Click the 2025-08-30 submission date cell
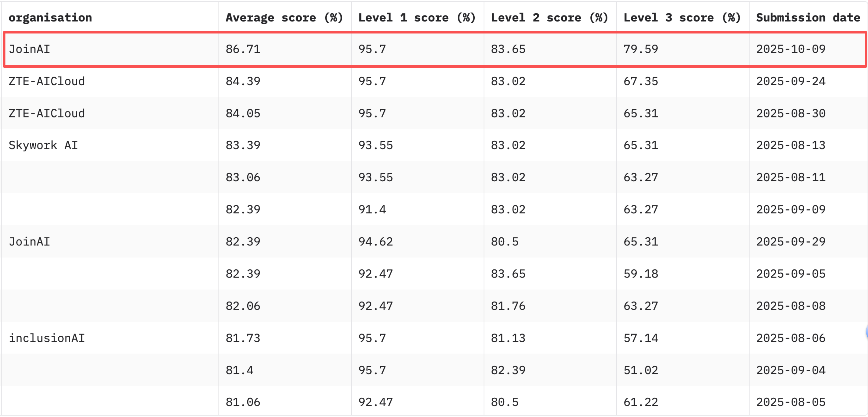The height and width of the screenshot is (417, 868). 790,113
